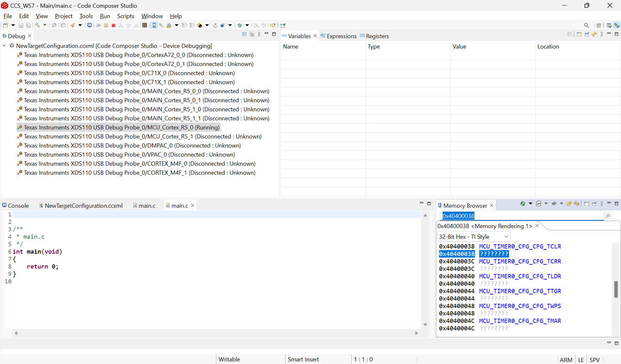Open the dropdown arrow beside the New icon
Image resolution: width=621 pixels, height=364 pixels.
(13, 25)
